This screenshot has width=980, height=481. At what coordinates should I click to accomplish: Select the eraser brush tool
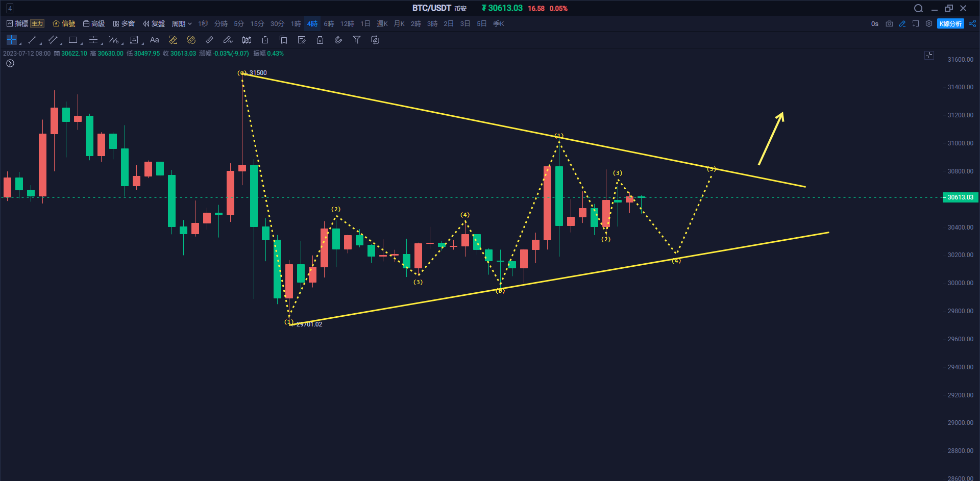pos(228,40)
